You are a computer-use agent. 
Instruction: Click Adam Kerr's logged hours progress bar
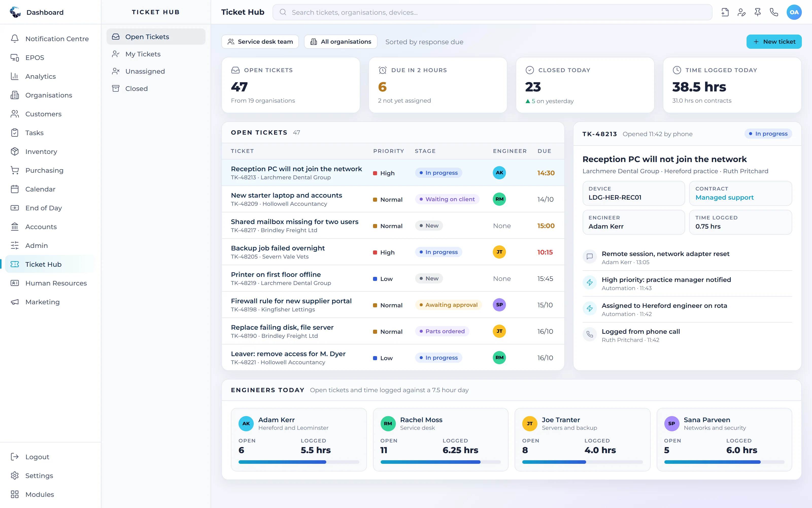[x=299, y=462]
